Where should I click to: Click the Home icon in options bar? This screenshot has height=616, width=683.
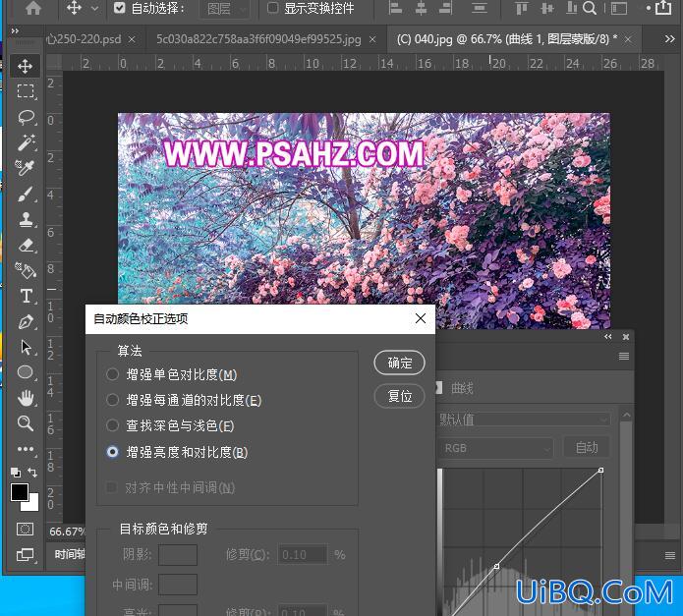pos(33,8)
